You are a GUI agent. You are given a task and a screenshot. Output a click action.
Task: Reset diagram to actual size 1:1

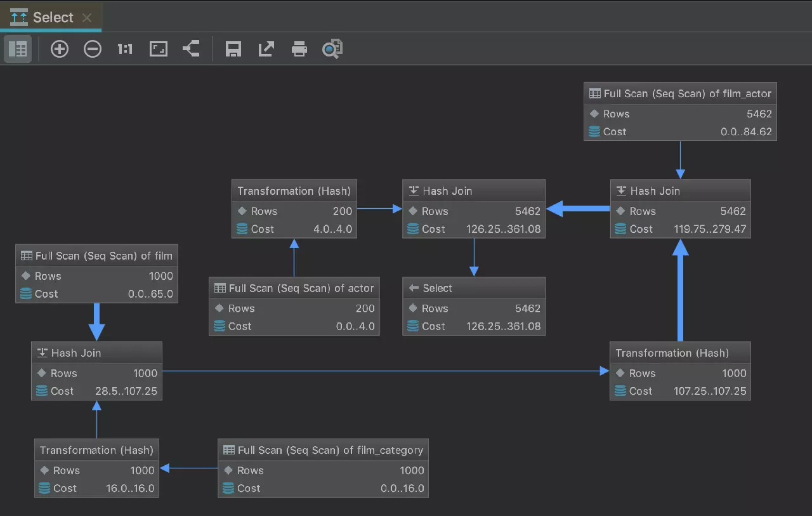pos(125,49)
